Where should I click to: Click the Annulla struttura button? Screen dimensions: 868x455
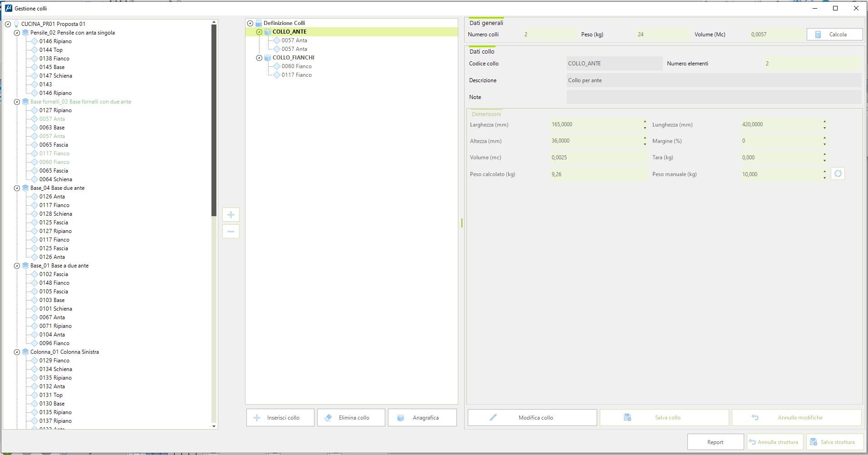tap(775, 442)
